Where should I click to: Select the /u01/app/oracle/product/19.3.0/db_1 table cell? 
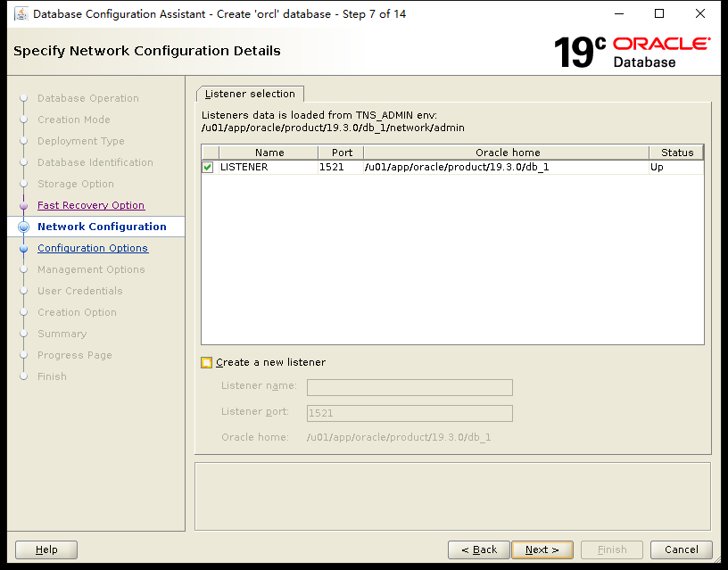tap(507, 167)
